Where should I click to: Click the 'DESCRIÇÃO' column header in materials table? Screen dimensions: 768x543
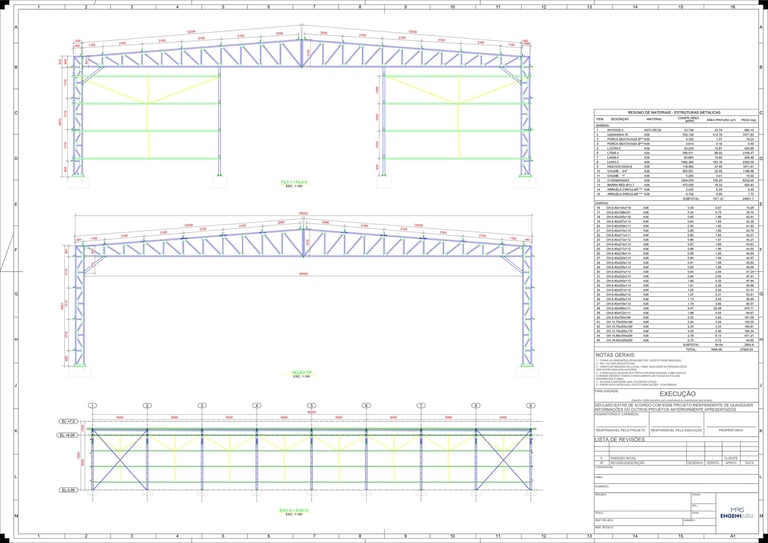point(619,119)
